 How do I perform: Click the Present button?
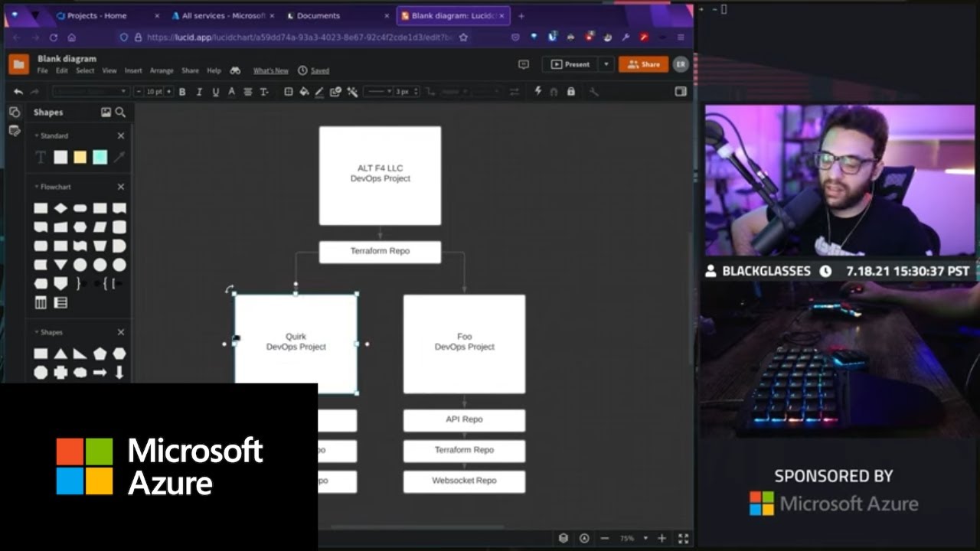coord(570,64)
